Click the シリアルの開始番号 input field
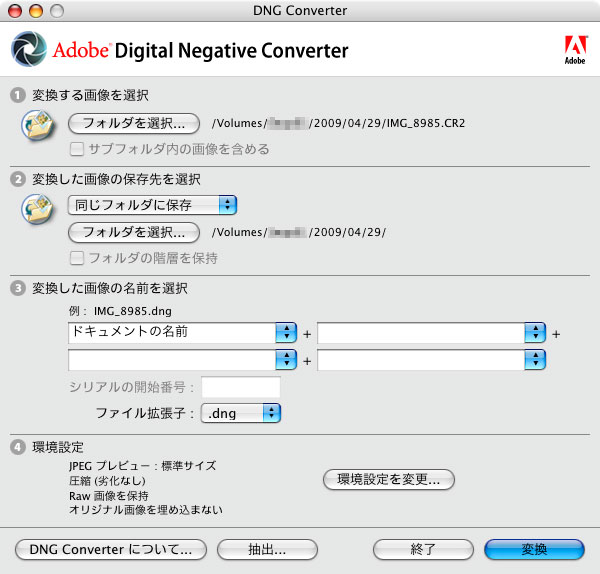 coord(241,387)
